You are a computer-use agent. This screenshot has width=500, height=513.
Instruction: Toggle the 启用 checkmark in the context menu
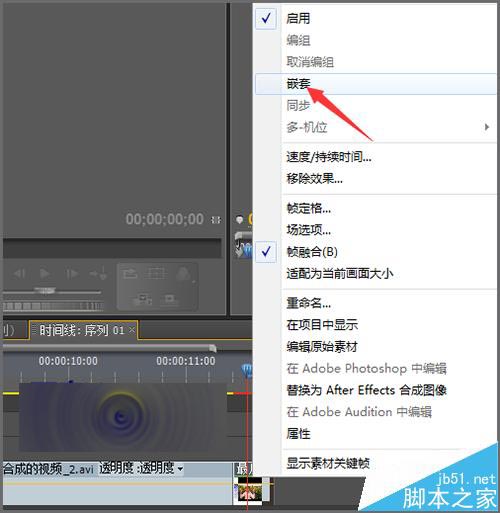coord(266,18)
